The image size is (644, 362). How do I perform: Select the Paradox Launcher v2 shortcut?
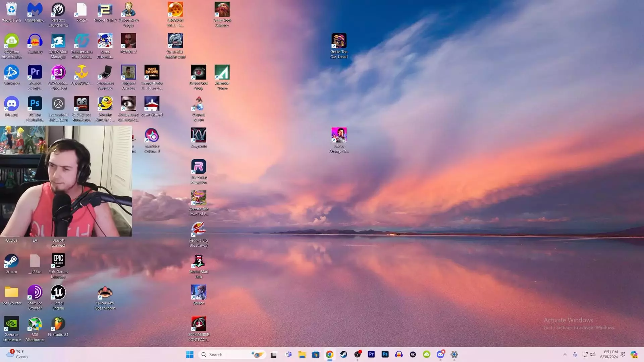(58, 15)
